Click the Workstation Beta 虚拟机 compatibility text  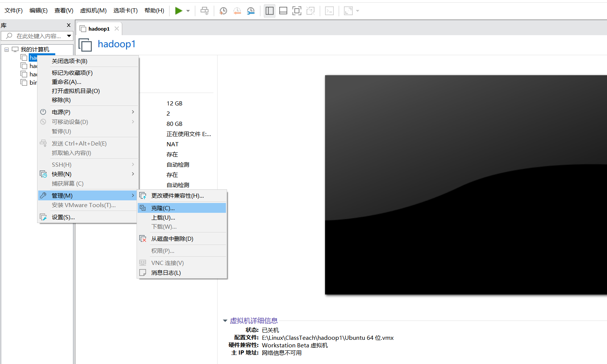[295, 345]
